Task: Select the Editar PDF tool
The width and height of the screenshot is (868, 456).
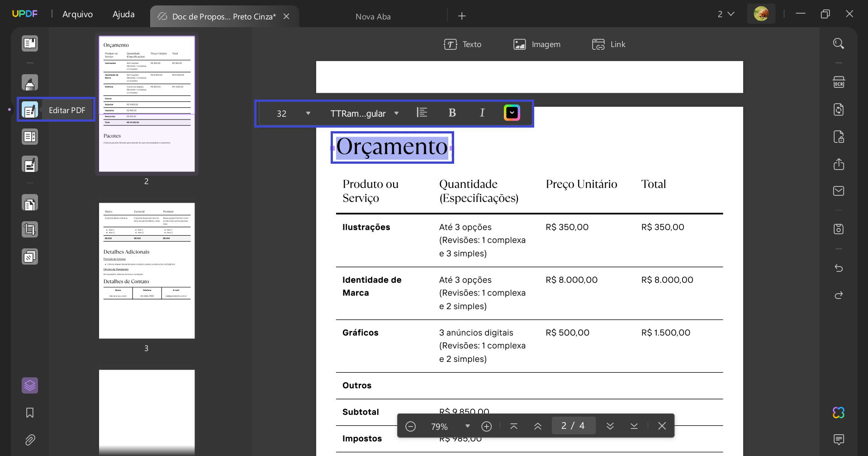Action: tap(29, 109)
